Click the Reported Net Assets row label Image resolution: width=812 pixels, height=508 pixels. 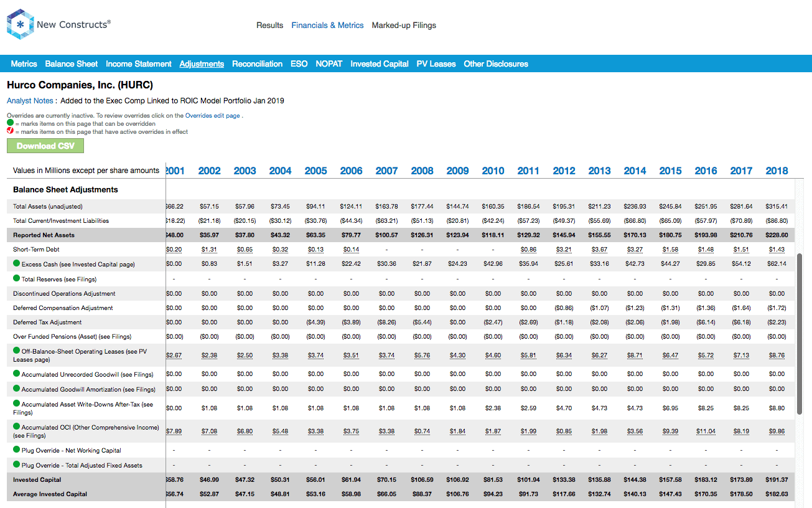(44, 235)
